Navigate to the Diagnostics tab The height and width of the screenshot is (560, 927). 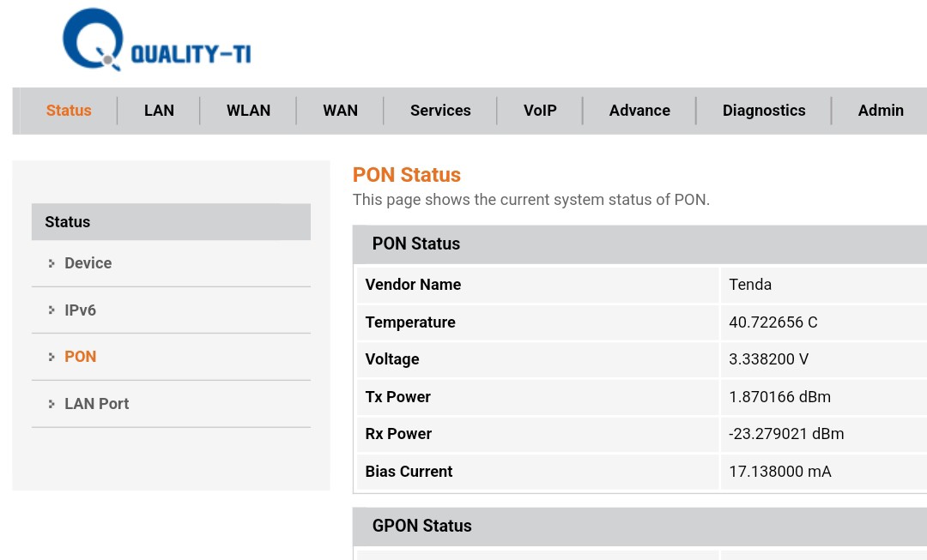(x=764, y=111)
